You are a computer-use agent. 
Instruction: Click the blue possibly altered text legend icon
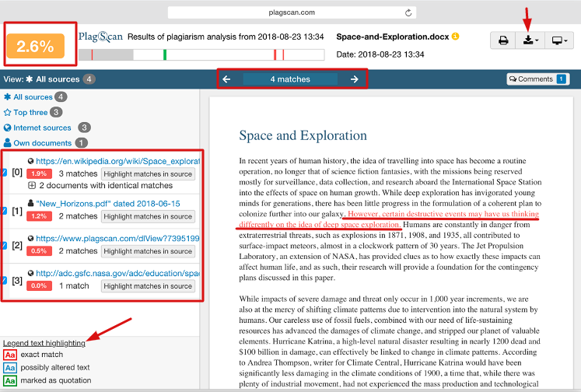pos(10,368)
